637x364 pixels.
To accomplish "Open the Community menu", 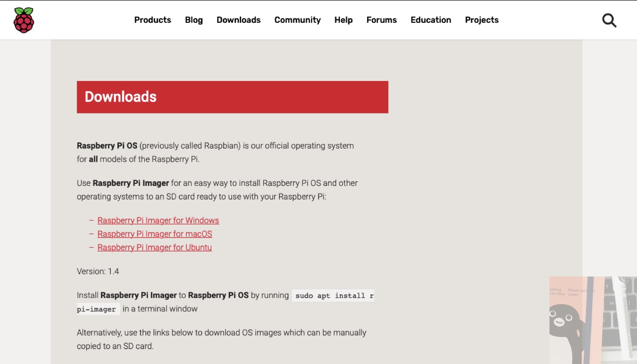I will click(297, 20).
